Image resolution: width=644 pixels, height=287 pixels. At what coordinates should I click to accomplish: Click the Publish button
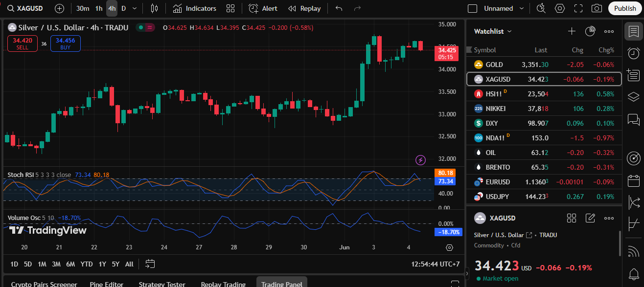pyautogui.click(x=625, y=8)
